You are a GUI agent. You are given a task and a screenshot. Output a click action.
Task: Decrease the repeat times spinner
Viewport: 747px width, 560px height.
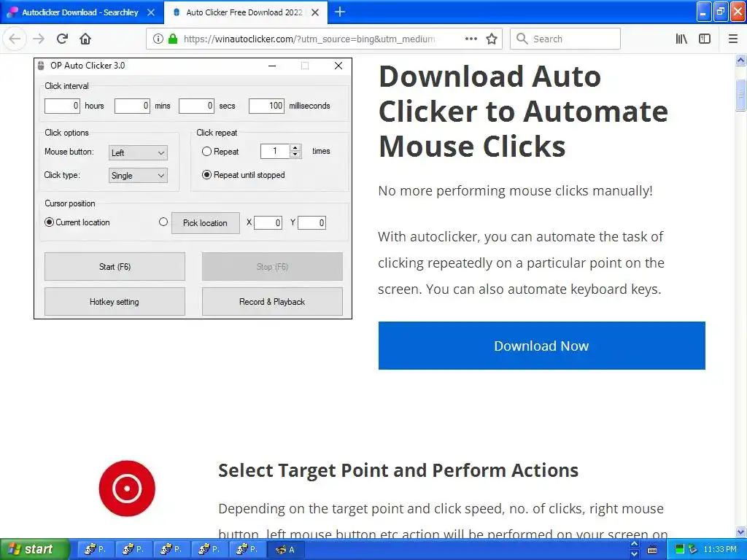295,155
